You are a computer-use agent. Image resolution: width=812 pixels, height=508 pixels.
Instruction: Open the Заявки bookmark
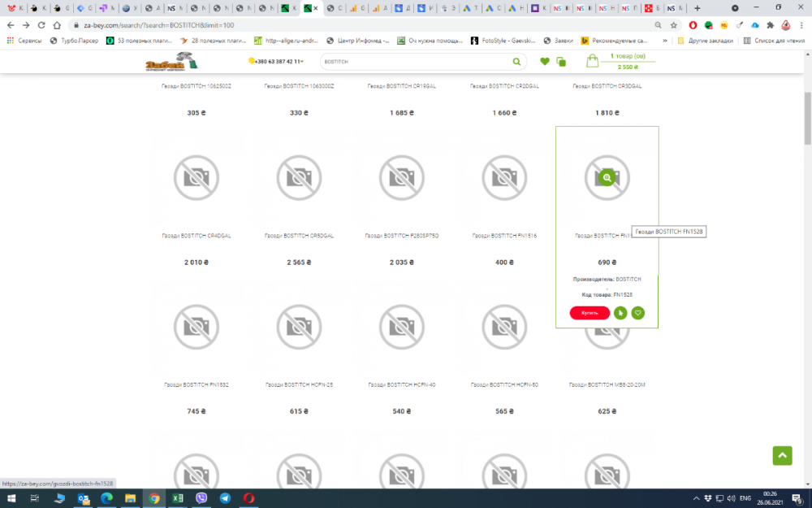[x=559, y=41]
